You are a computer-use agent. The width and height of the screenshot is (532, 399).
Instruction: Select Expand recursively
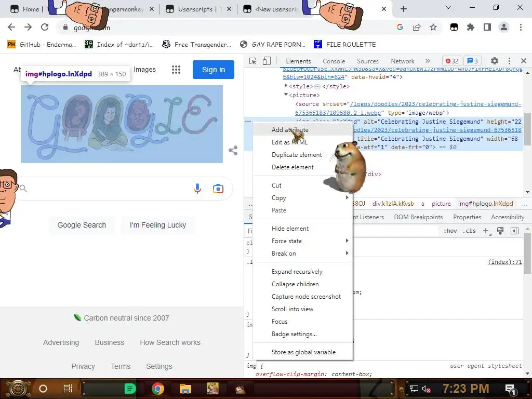(303, 271)
